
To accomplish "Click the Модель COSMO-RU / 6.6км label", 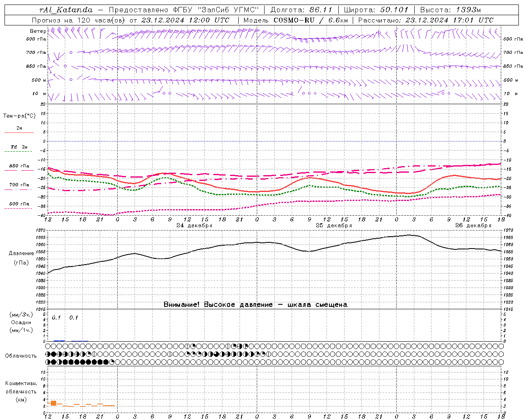I will [x=296, y=20].
